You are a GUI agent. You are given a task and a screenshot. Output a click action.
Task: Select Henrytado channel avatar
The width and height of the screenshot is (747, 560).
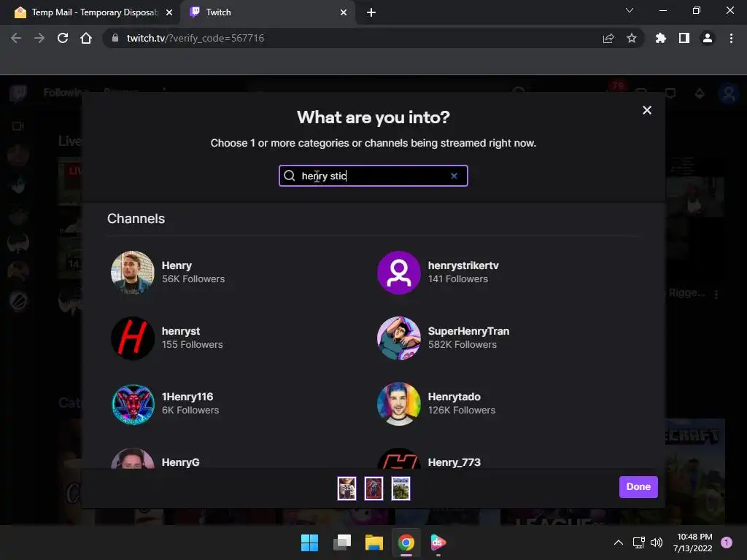click(399, 404)
